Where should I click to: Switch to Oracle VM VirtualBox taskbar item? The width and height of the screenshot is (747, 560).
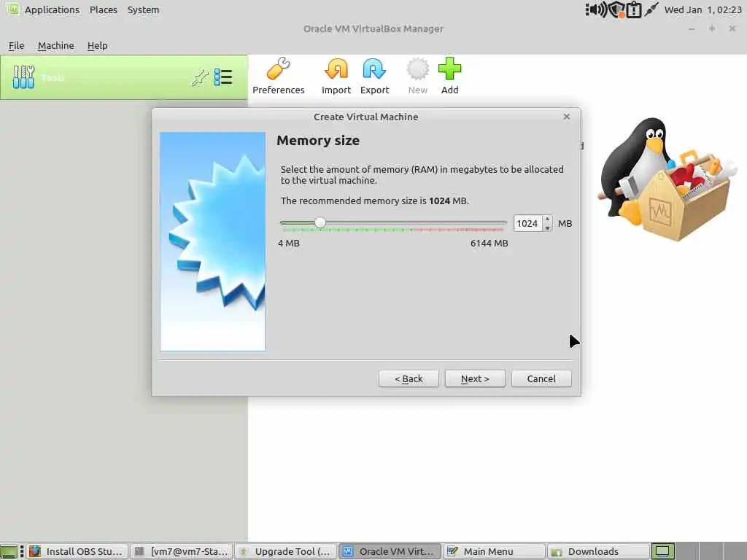tap(390, 551)
